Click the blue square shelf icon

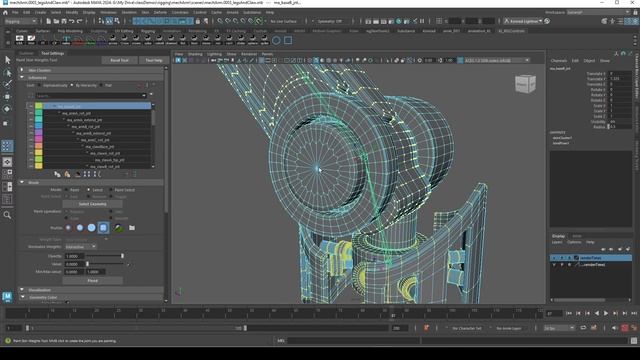288,40
